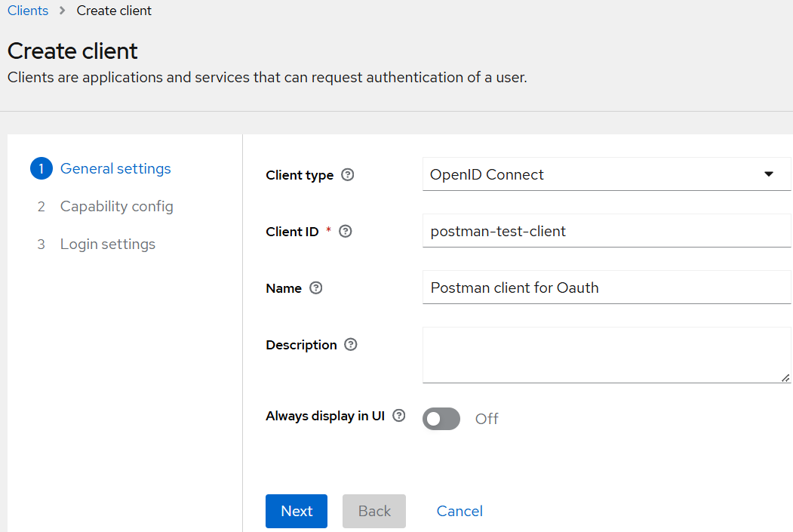Viewport: 793px width, 532px height.
Task: Click the Always display in UI switch
Action: pos(441,419)
